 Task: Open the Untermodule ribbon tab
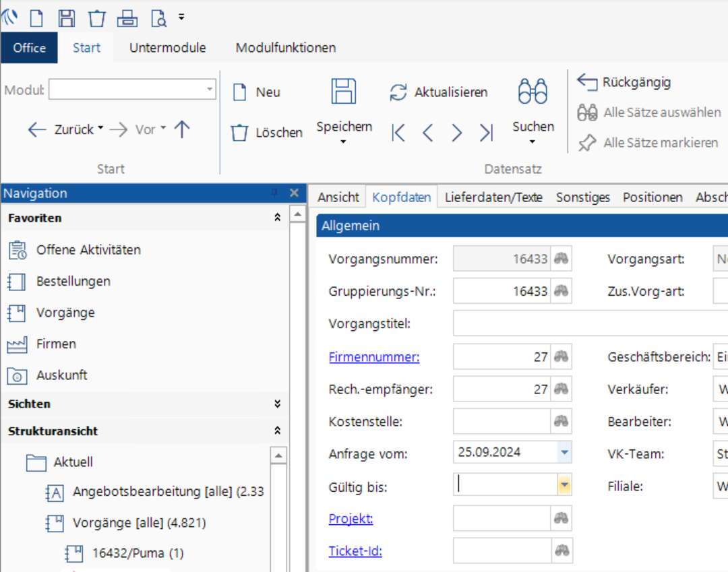(x=168, y=48)
